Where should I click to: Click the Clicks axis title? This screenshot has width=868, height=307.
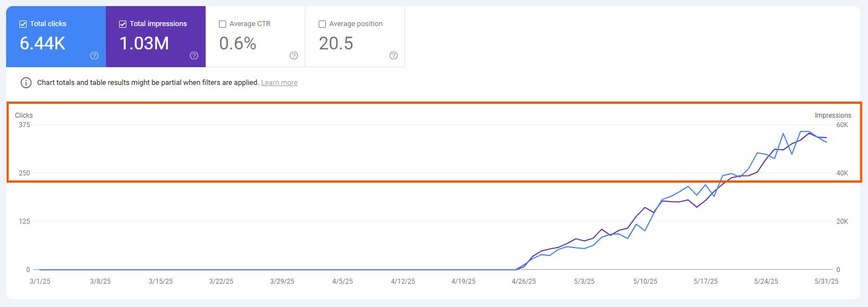[24, 115]
